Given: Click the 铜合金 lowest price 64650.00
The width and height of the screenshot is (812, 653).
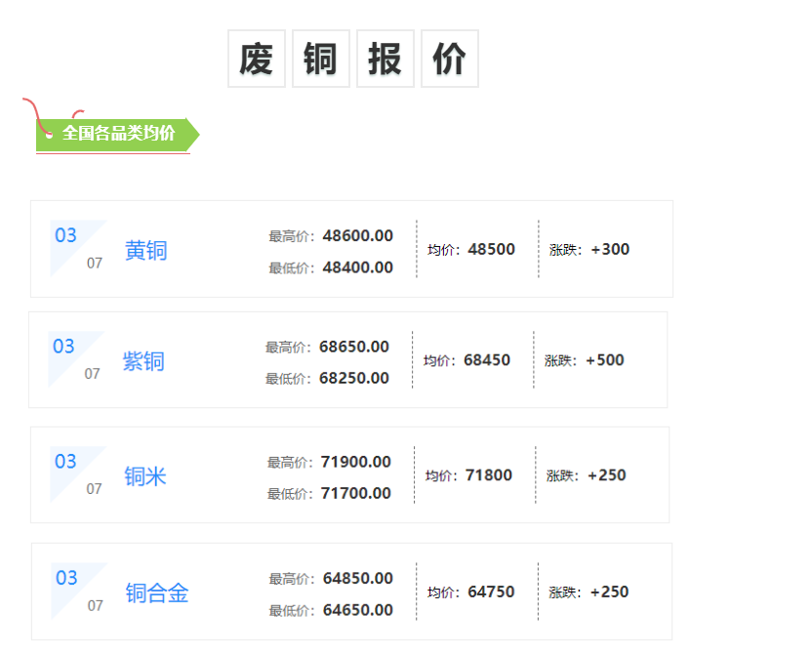Looking at the screenshot, I should coord(357,611).
